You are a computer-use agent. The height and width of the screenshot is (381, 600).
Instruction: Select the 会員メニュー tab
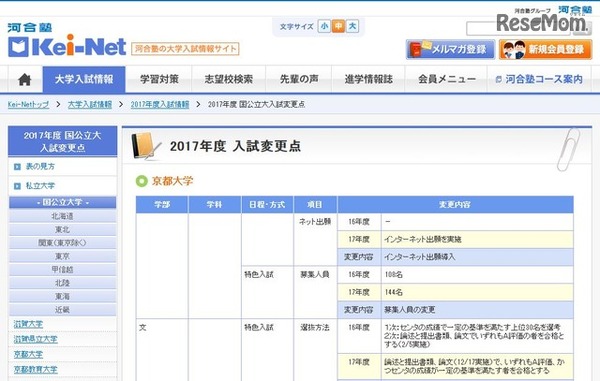click(446, 80)
